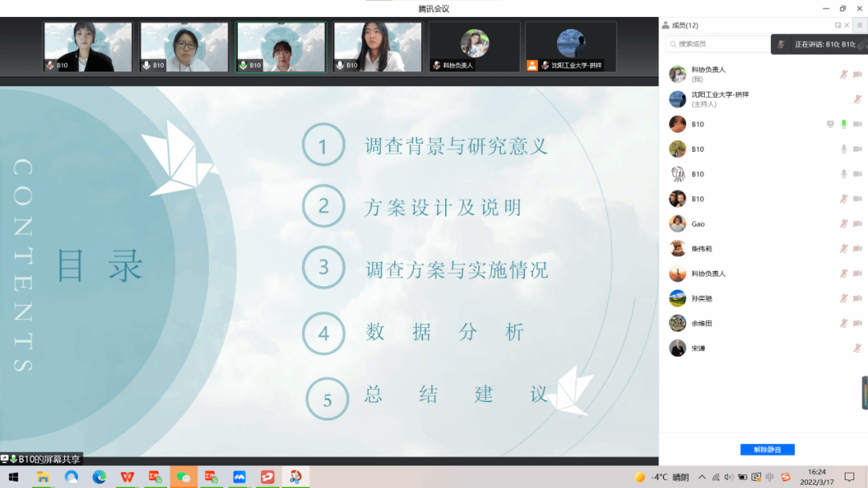868x488 pixels.
Task: Click 孙奕驰's camera-off icon
Action: (x=858, y=298)
